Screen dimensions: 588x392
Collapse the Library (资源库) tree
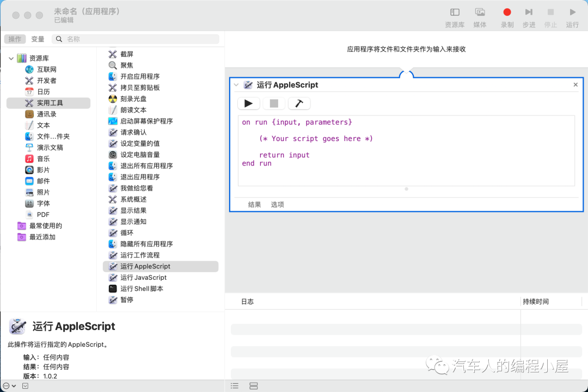point(11,58)
